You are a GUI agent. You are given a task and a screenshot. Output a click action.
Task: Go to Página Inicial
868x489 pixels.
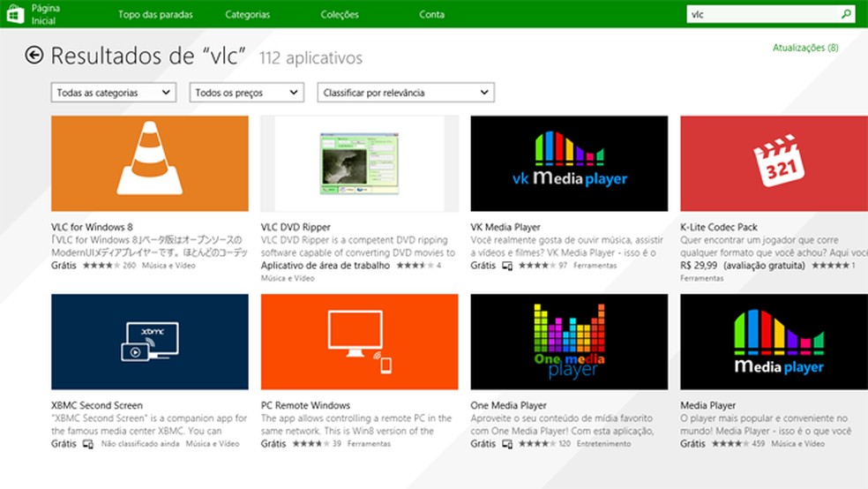click(45, 14)
